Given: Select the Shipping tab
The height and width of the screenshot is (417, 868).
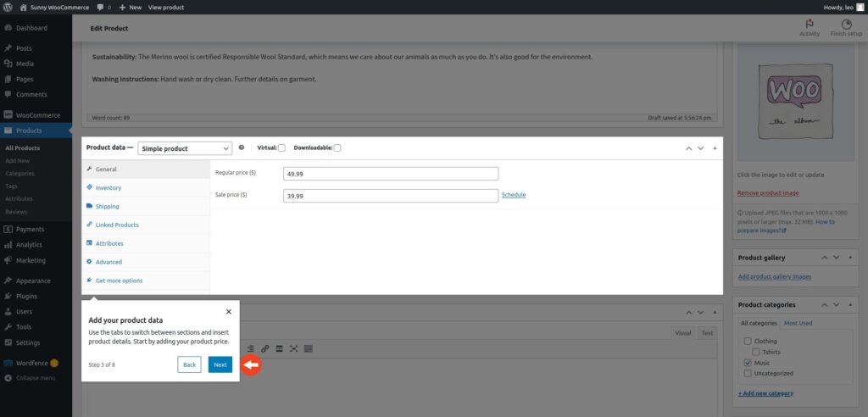Looking at the screenshot, I should point(146,207).
